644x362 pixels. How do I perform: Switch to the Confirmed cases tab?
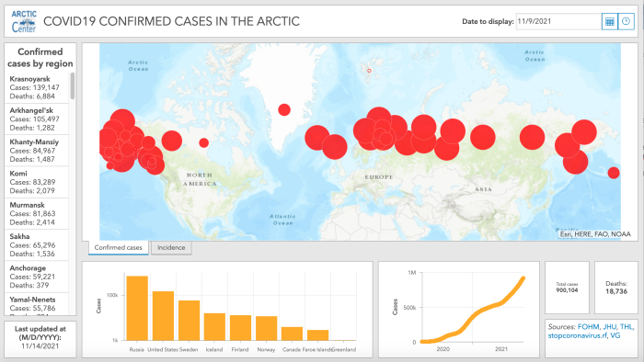click(x=119, y=248)
